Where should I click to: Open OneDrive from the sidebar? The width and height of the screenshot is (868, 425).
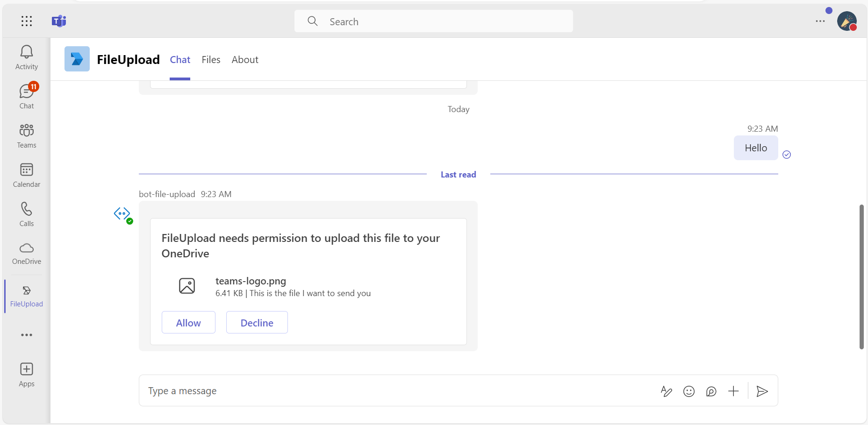point(27,254)
